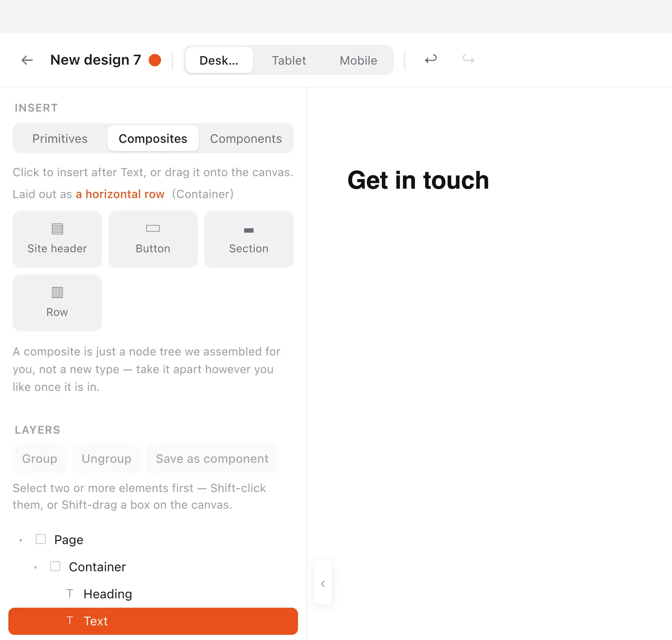Click the orange unsaved-status dot

click(x=155, y=60)
